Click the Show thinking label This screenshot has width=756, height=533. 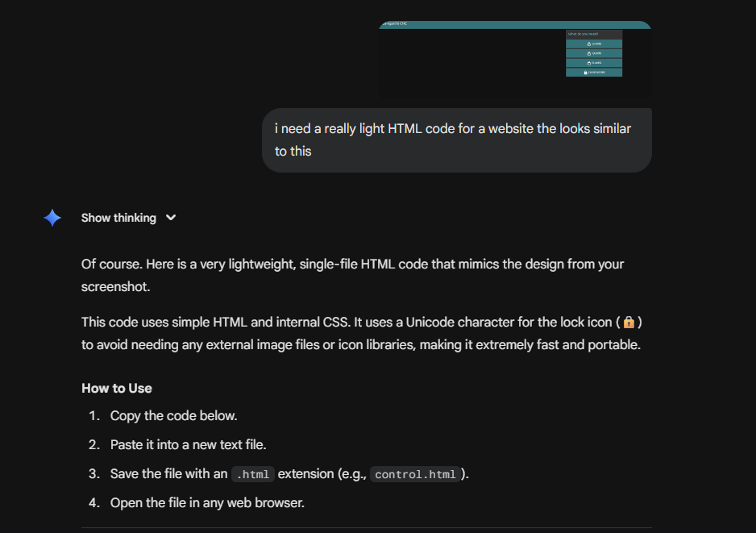(x=118, y=218)
